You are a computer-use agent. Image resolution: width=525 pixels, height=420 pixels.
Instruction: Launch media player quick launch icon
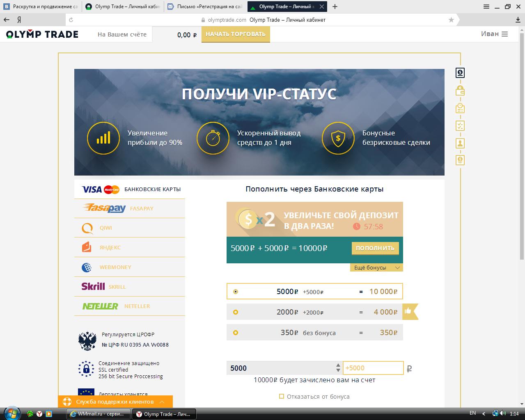tap(48, 414)
